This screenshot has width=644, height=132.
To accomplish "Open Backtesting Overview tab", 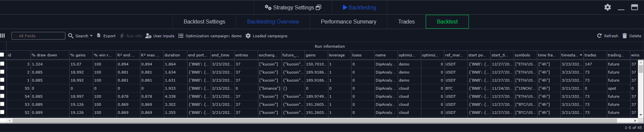I will [x=273, y=21].
